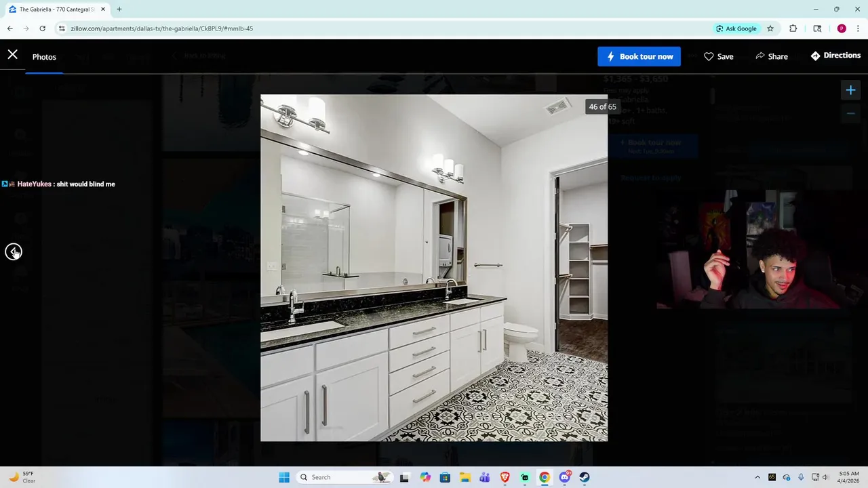Viewport: 868px width, 488px height.
Task: Open Directions for the apartment
Action: (835, 56)
